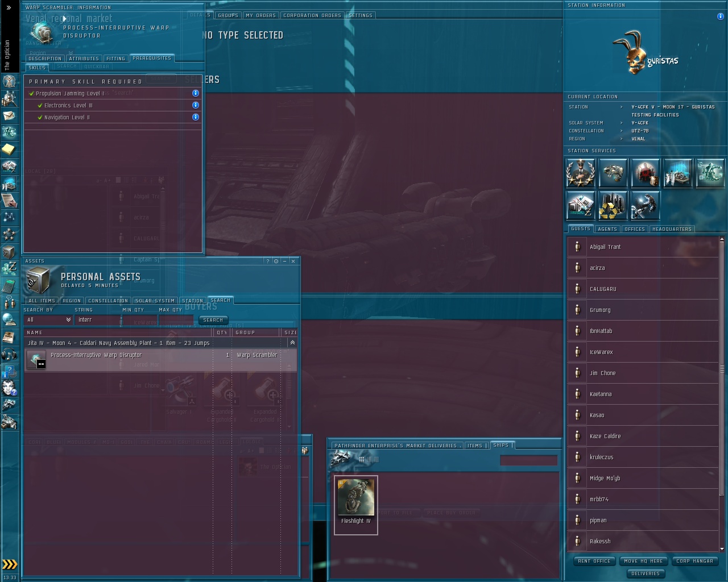Click the yellow chevrons above the clock
Screen dimensions: 728x582
pyautogui.click(x=10, y=564)
